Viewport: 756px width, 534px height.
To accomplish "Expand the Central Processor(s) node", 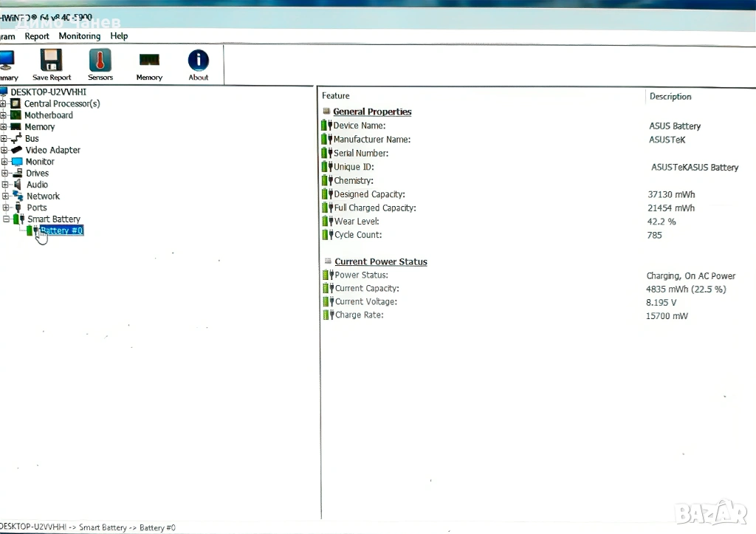I will 4,104.
